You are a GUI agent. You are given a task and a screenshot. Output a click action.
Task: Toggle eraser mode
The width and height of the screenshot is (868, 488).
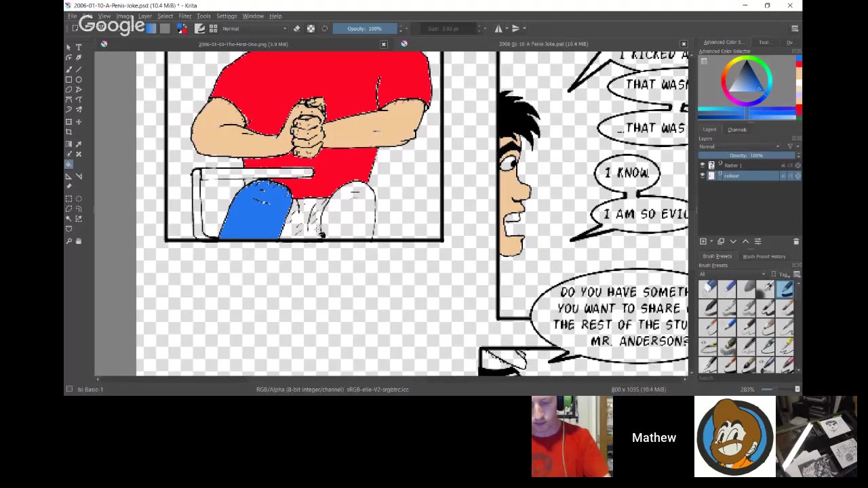click(296, 28)
